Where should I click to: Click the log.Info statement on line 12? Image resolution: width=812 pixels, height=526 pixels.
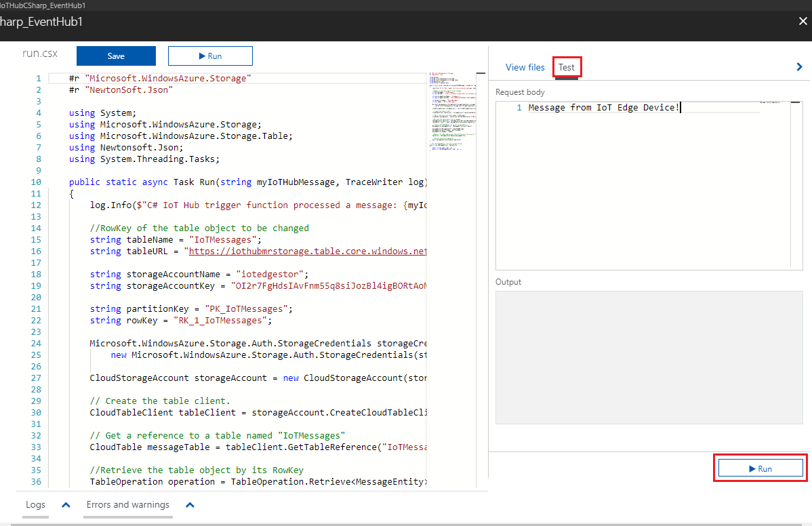coord(258,205)
